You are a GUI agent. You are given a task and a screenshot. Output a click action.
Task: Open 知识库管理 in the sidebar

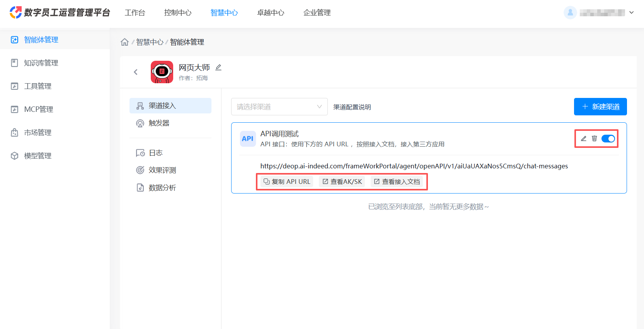[41, 63]
